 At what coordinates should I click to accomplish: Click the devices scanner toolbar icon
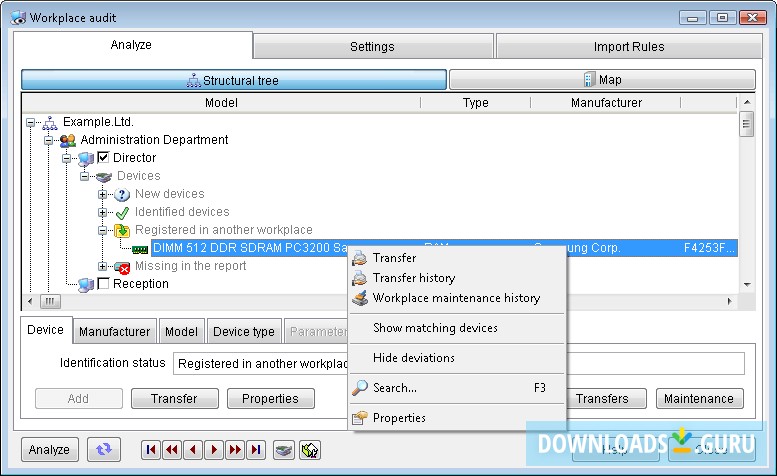click(x=284, y=450)
